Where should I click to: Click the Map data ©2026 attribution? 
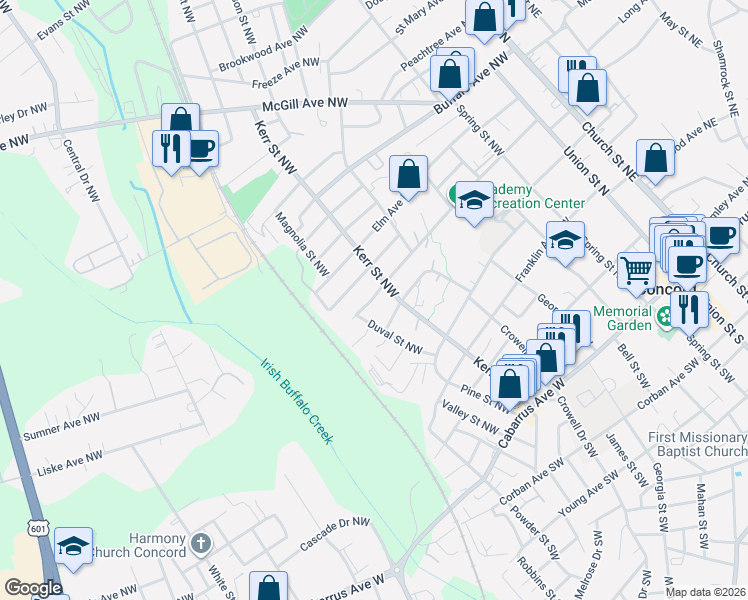706,593
